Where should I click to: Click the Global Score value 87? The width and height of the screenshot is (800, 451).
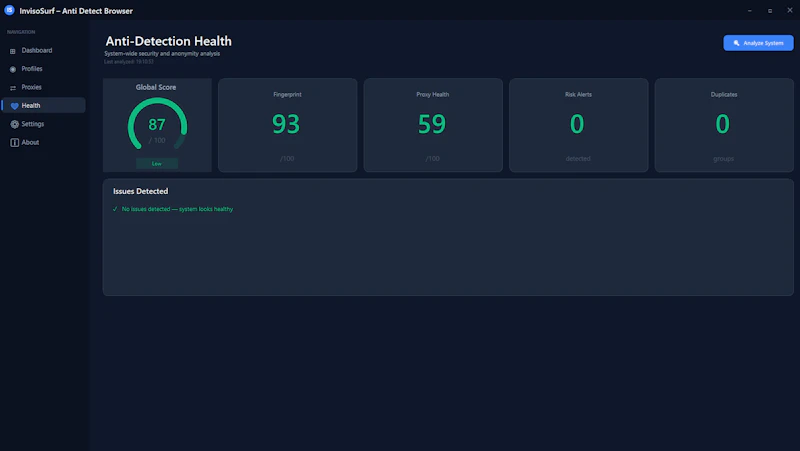(x=157, y=124)
